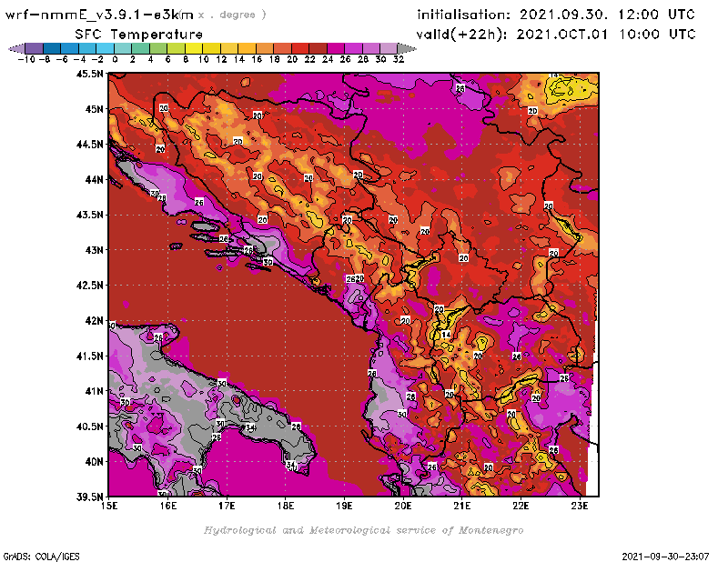
Task: Click the lavender arrow at legend's left end
Action: [16, 48]
